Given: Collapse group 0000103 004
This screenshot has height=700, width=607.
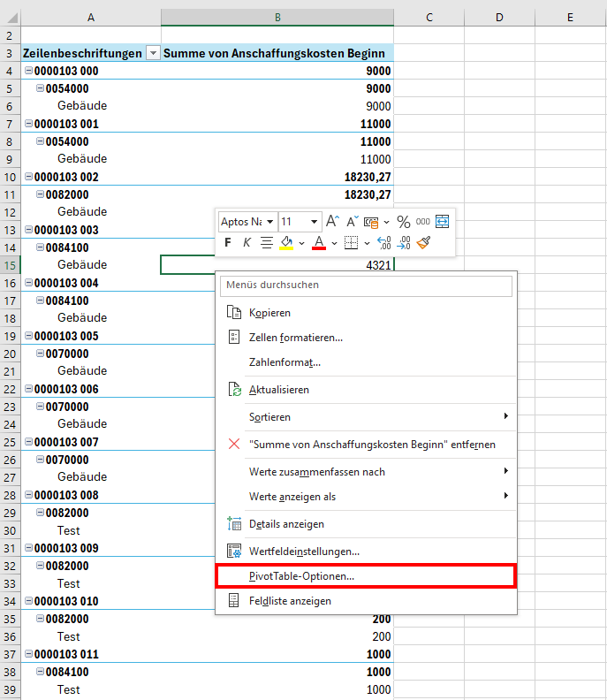Looking at the screenshot, I should coord(28,283).
